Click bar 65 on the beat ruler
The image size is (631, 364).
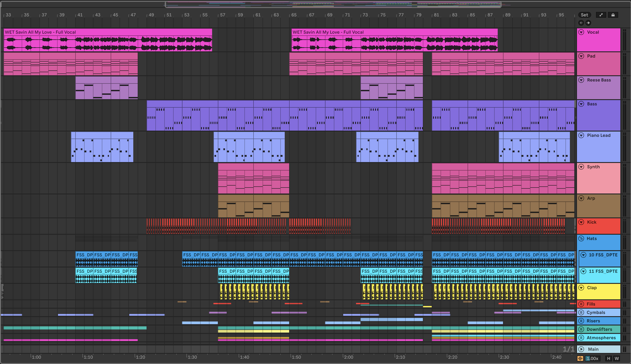[x=294, y=15]
